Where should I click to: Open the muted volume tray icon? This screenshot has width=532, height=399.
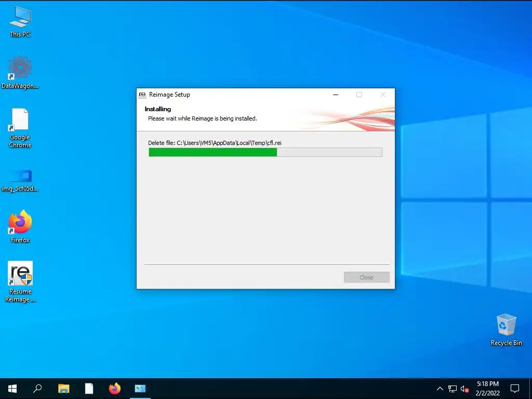coord(464,389)
